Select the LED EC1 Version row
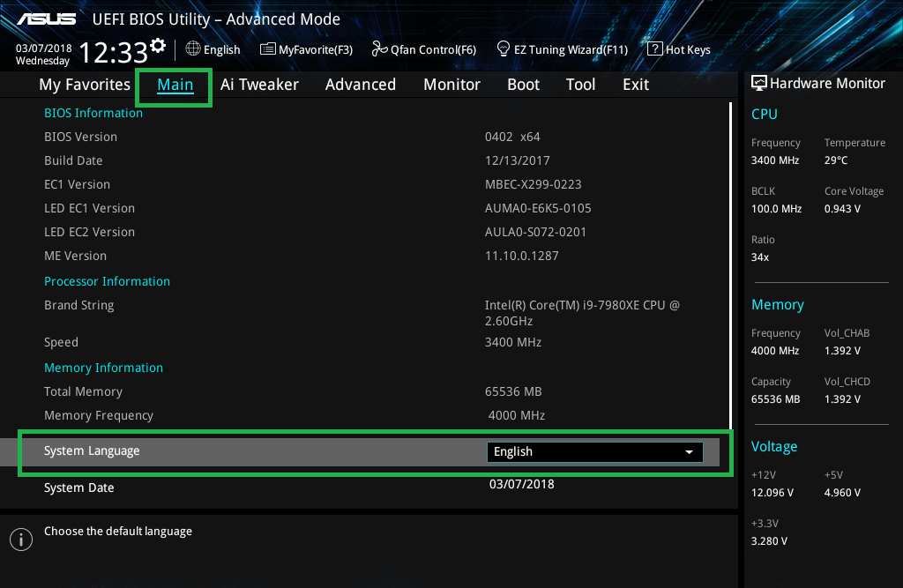 pos(89,208)
